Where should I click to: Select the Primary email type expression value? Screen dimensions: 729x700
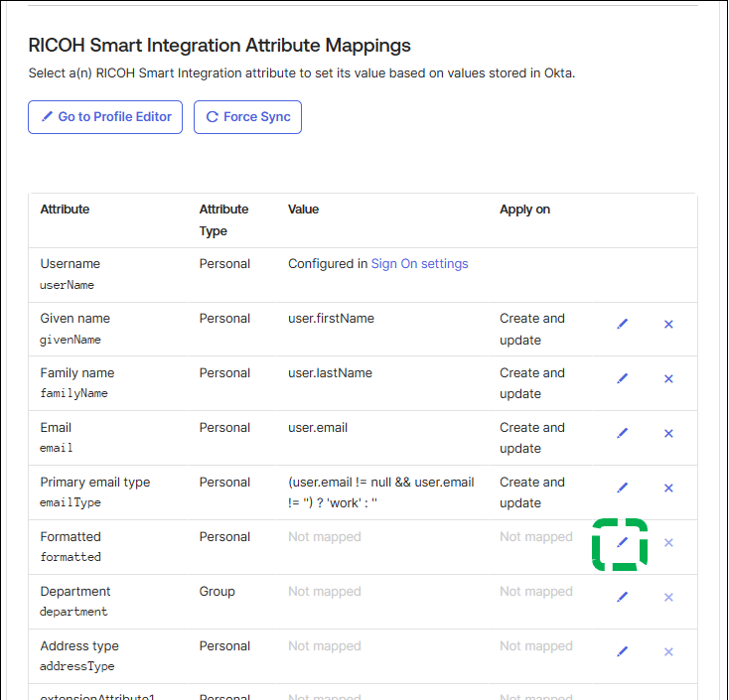tap(380, 492)
